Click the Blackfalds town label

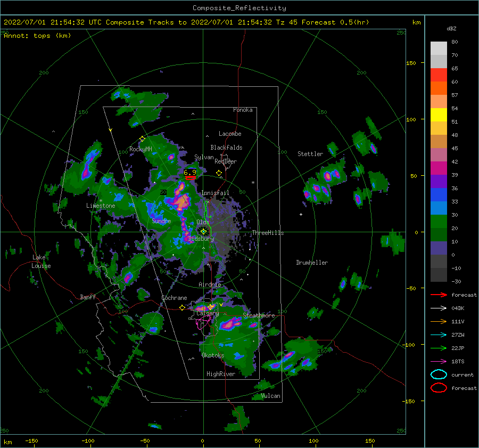(226, 148)
